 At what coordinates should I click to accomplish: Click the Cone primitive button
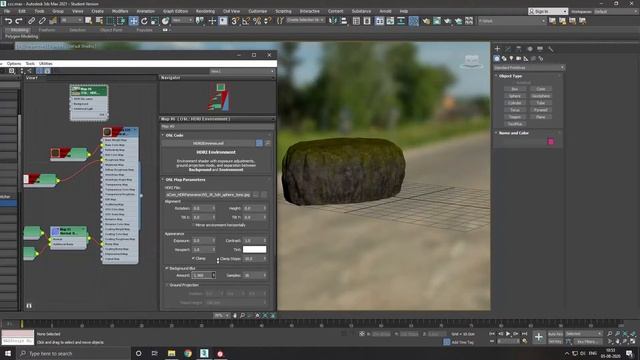point(541,89)
